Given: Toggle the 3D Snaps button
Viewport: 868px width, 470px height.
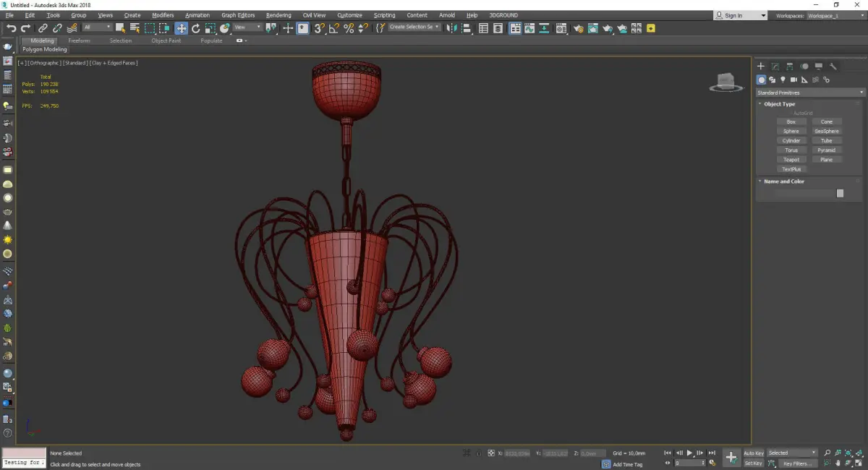Looking at the screenshot, I should coord(319,28).
